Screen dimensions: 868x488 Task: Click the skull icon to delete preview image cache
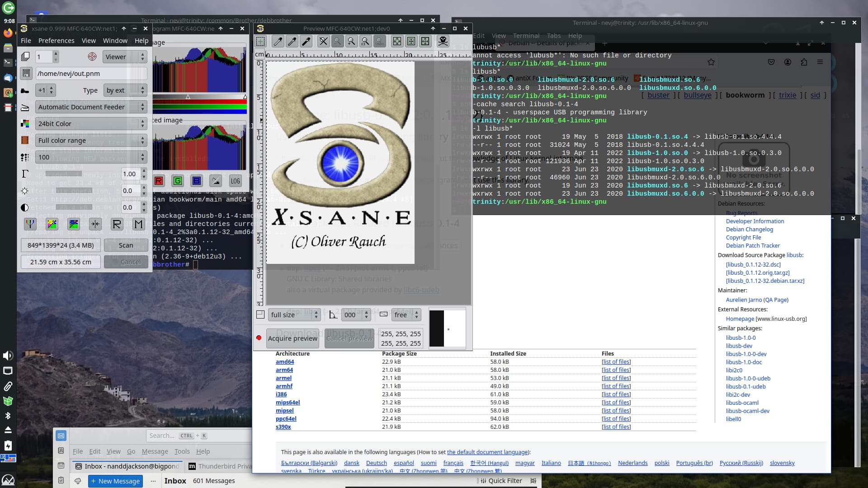click(x=443, y=41)
